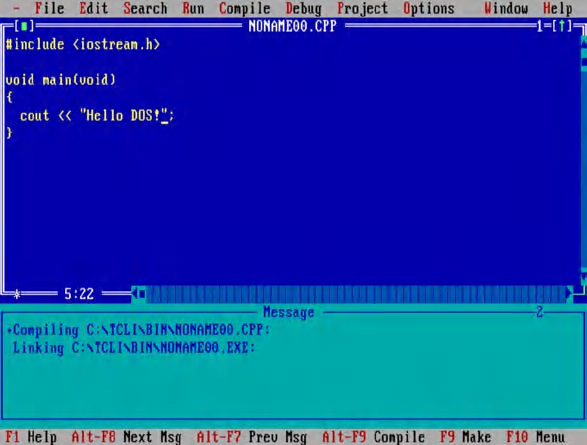Click the horizontal scrollbar left arrow
This screenshot has height=445, width=587.
tap(134, 294)
